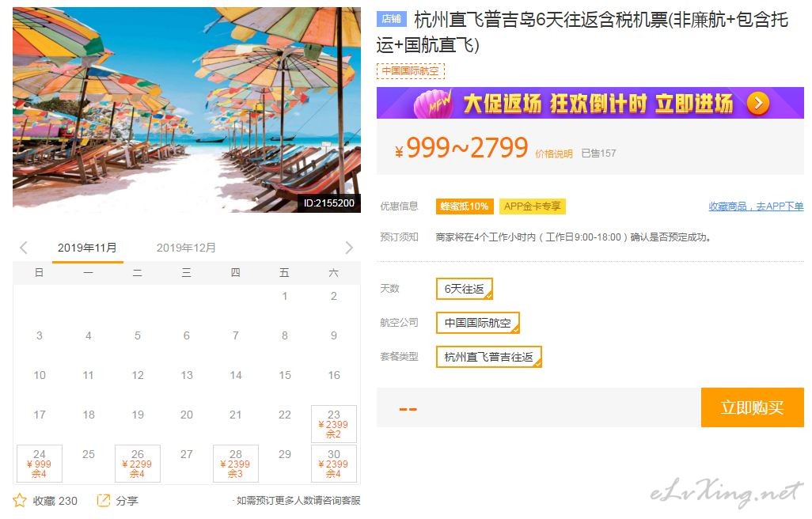Image resolution: width=812 pixels, height=519 pixels.
Task: Select November 28 priced ¥2399
Action: tap(236, 463)
